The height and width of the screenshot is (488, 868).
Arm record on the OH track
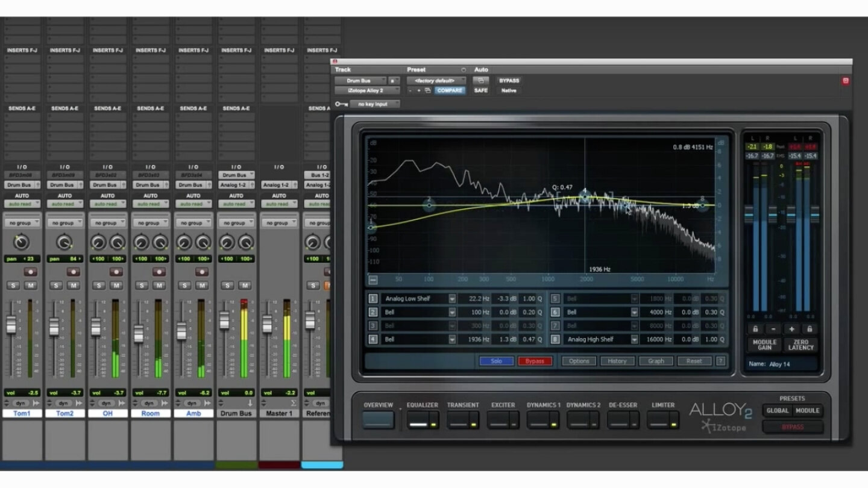coord(116,272)
